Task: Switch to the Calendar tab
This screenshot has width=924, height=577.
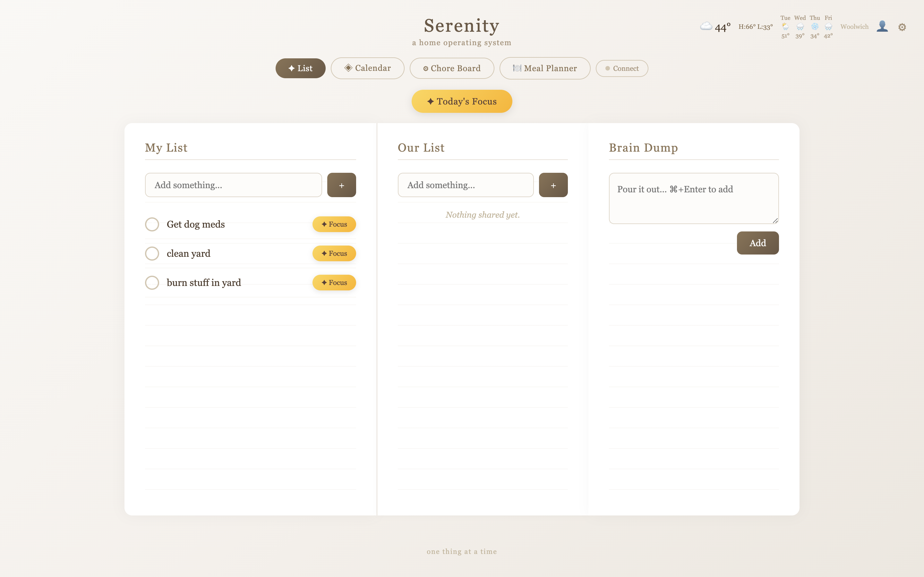Action: [x=367, y=68]
